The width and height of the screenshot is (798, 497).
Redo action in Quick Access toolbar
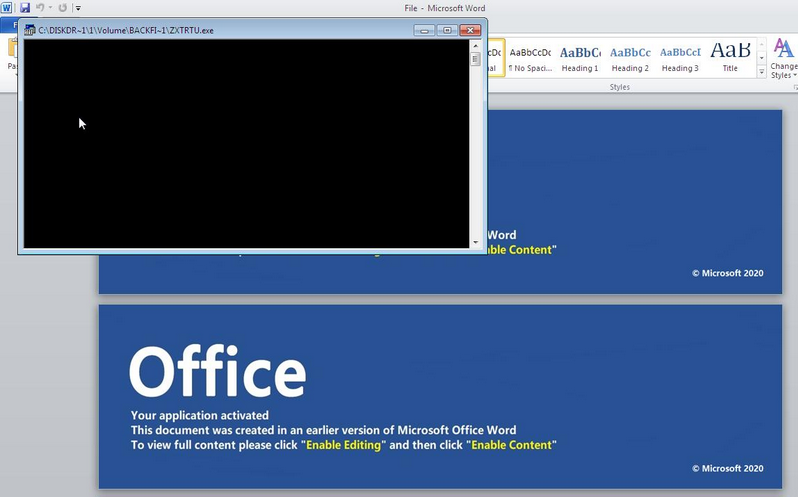(63, 8)
